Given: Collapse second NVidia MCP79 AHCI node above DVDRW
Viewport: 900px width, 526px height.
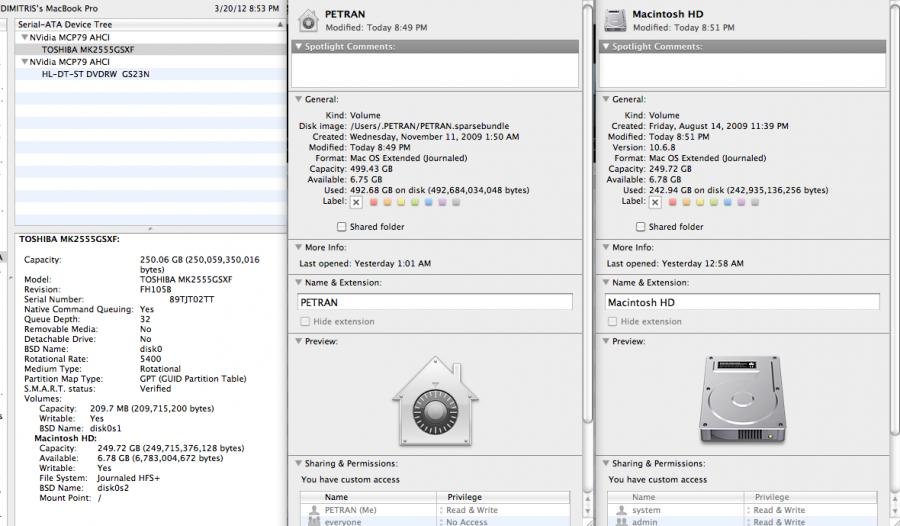Looking at the screenshot, I should 25,62.
